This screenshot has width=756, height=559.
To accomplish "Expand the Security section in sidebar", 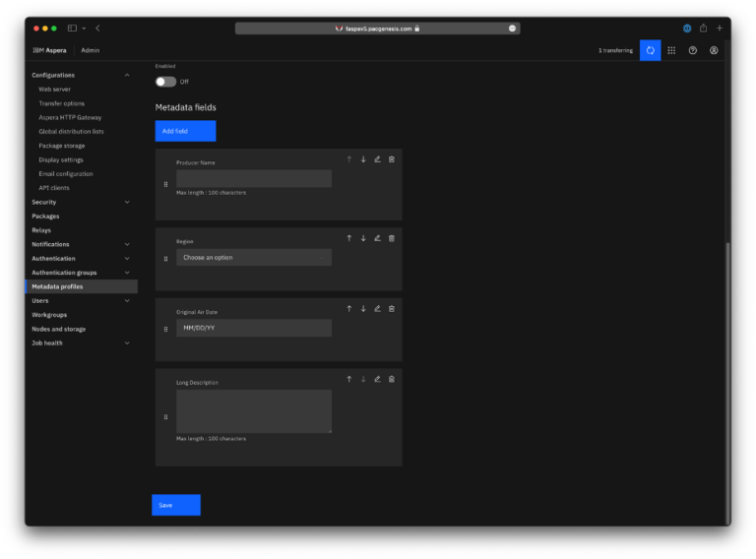I will [81, 202].
